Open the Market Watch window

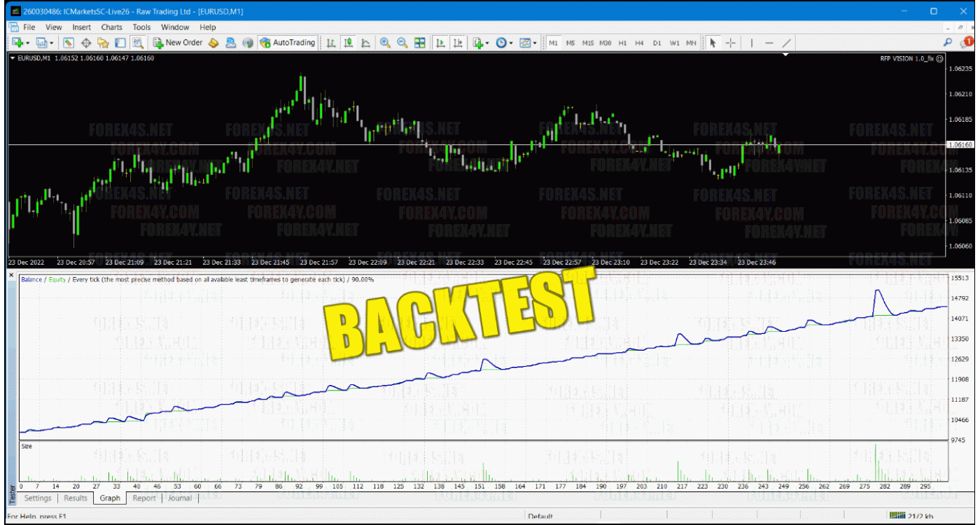[69, 43]
